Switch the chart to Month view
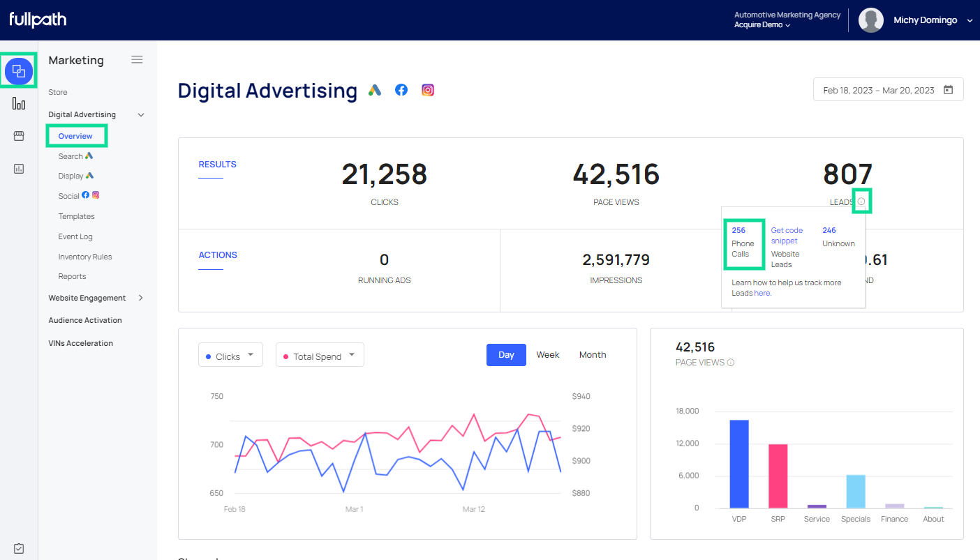The height and width of the screenshot is (560, 980). coord(592,355)
